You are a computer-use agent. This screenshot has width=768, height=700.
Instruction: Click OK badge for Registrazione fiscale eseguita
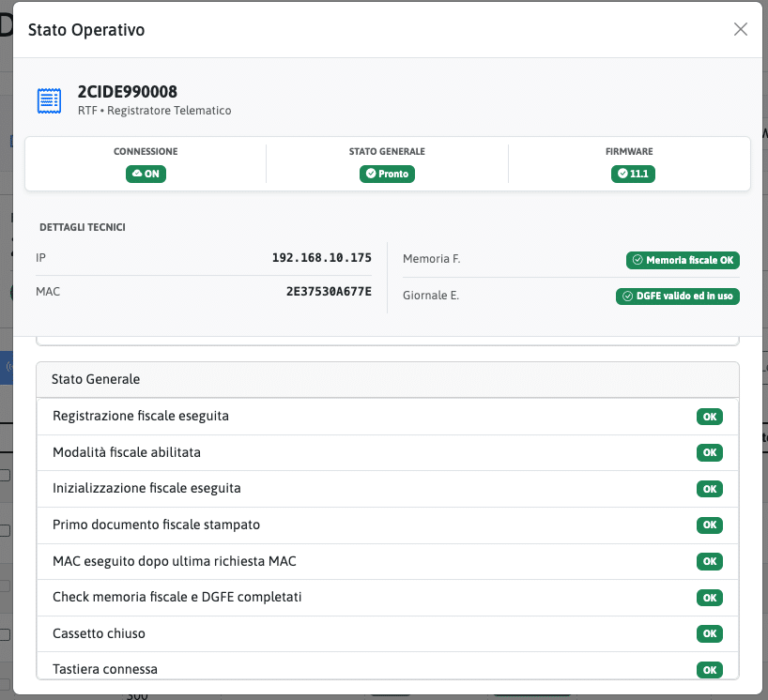(x=709, y=416)
